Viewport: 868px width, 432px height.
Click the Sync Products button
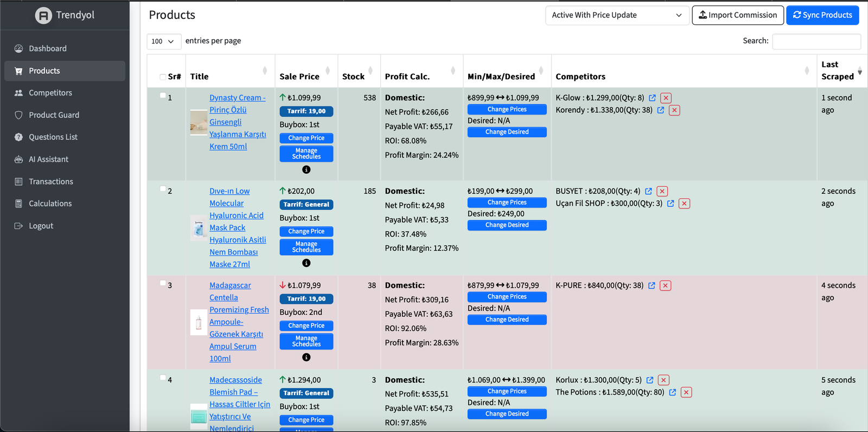[822, 15]
